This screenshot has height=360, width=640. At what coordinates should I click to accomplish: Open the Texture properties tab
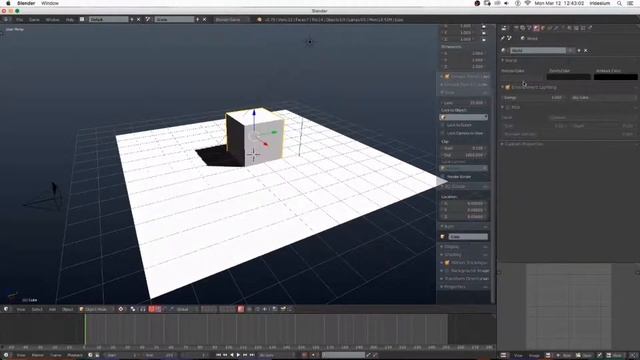pyautogui.click(x=576, y=28)
